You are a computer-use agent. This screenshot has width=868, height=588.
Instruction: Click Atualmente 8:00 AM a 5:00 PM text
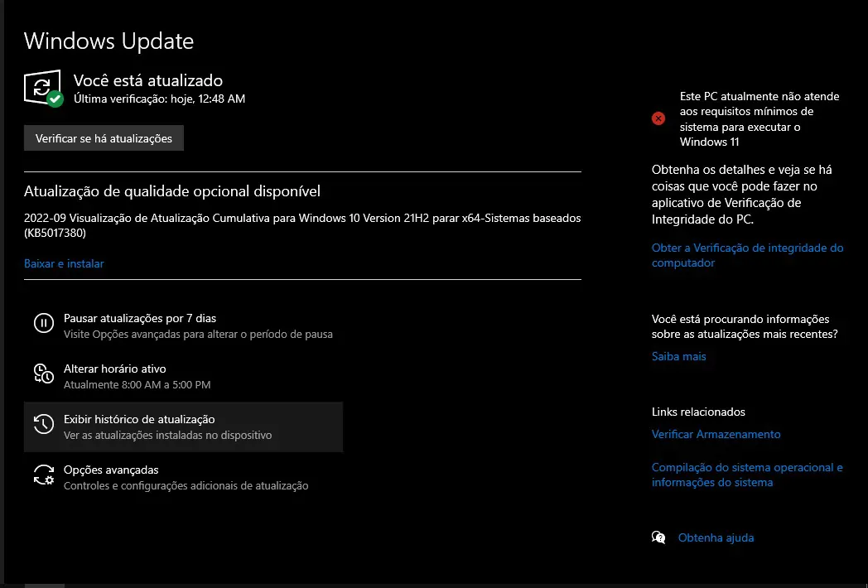[x=137, y=385]
